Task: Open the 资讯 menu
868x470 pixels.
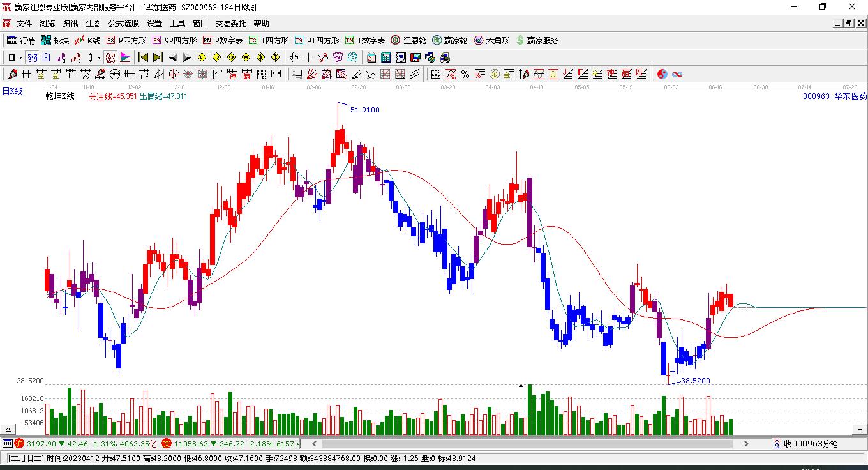Action: click(x=70, y=24)
